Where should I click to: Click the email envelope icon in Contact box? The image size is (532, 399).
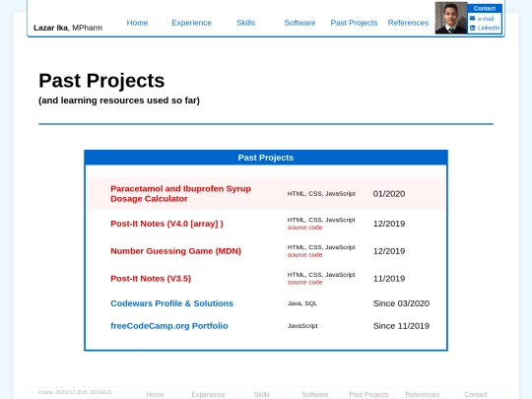(x=472, y=19)
